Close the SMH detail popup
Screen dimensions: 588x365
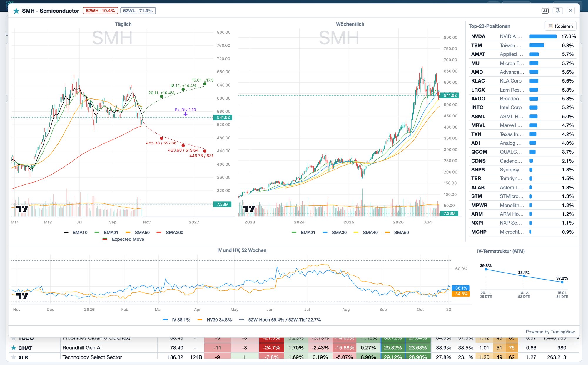(571, 11)
